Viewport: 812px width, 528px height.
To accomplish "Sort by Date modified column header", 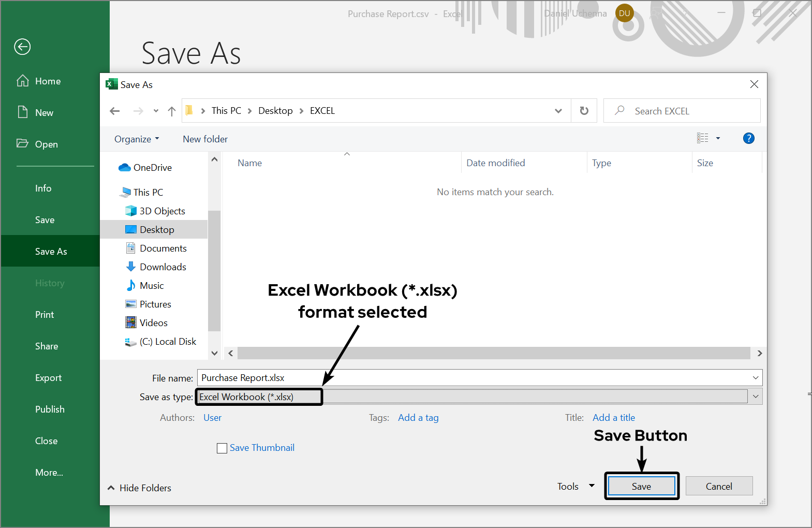I will 496,163.
